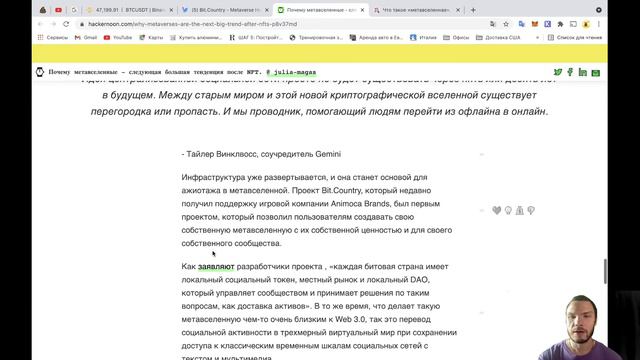
Task: Switch to the first pinned tab
Action: pos(43,10)
